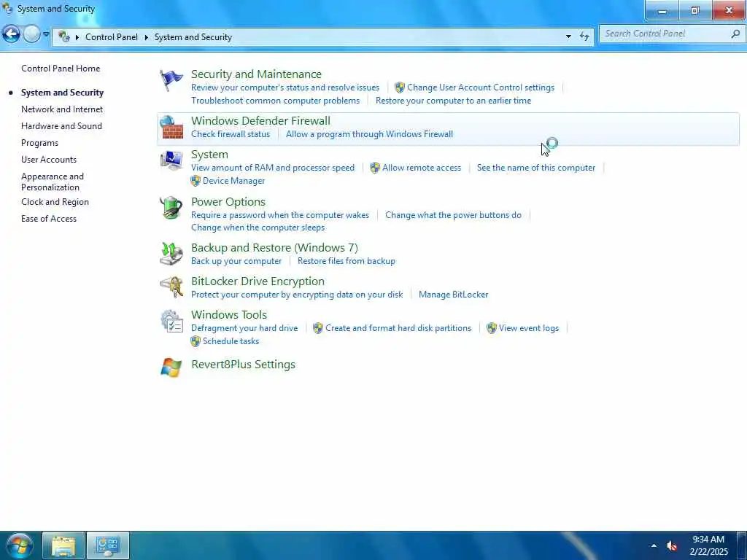Click the refresh icon in the address bar
The width and height of the screenshot is (747, 560).
pos(584,36)
